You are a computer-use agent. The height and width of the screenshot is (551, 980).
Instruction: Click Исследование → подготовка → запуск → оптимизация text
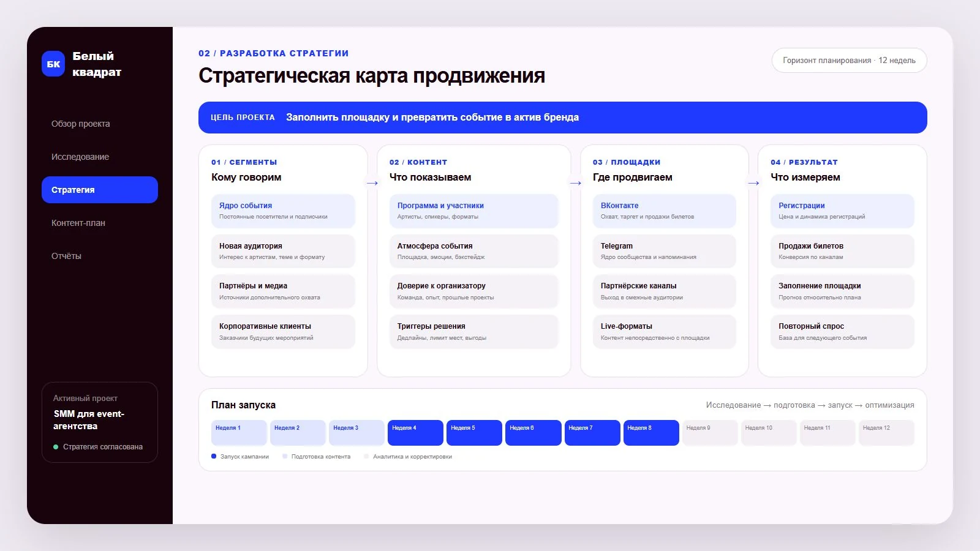point(810,405)
